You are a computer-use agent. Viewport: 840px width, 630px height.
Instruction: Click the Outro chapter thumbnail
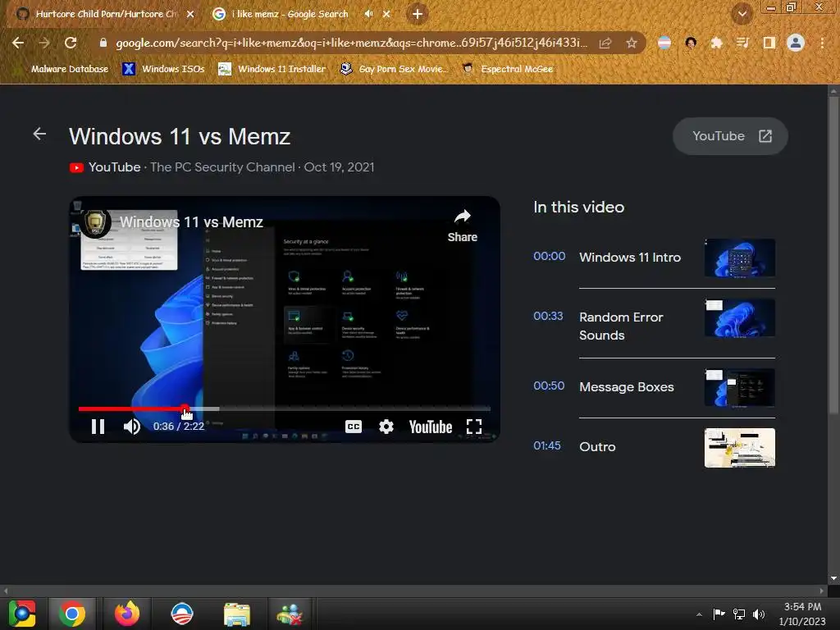[740, 447]
